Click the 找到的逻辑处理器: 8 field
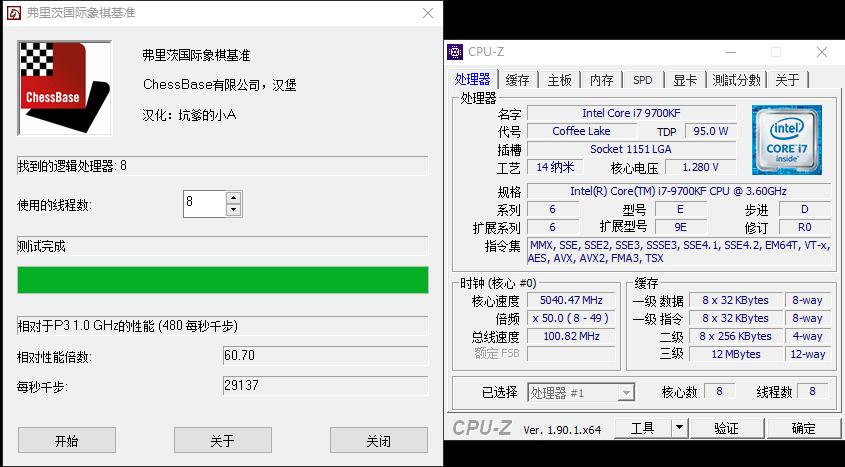Image resolution: width=845 pixels, height=467 pixels. tap(223, 165)
